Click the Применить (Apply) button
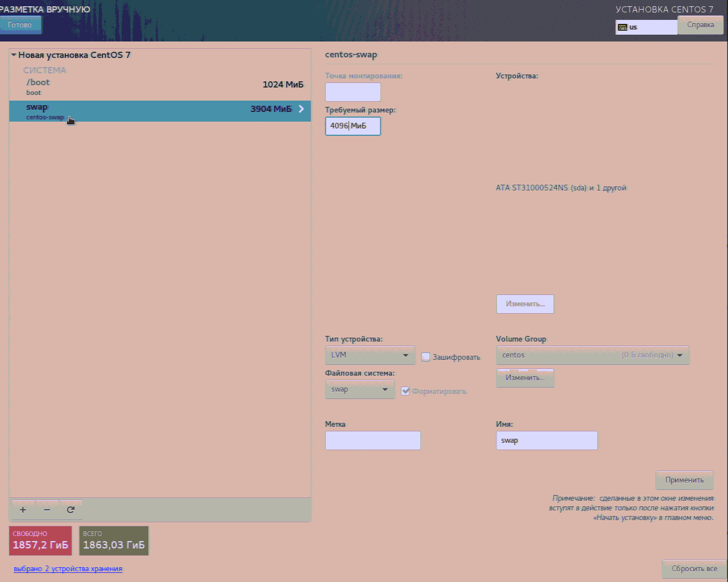Viewport: 728px width, 582px height. tap(684, 480)
